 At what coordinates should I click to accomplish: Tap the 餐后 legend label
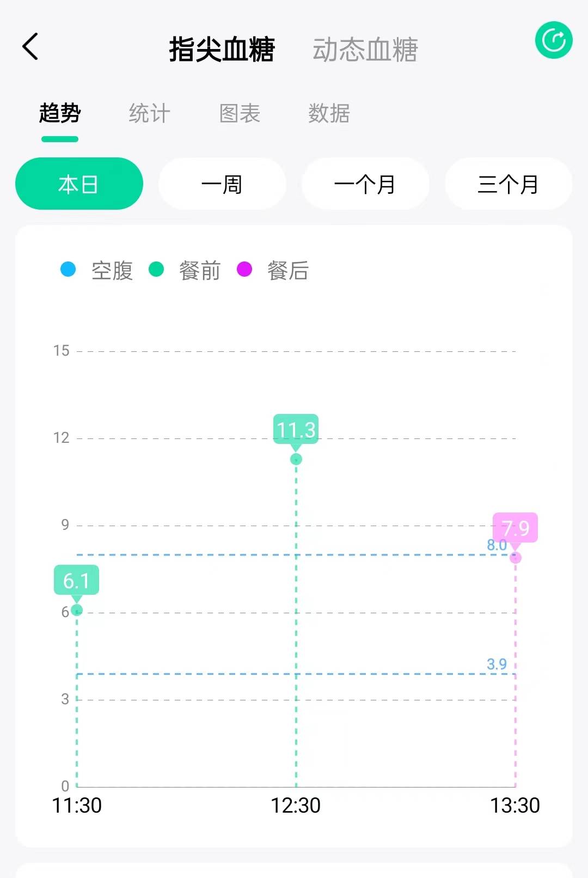288,270
